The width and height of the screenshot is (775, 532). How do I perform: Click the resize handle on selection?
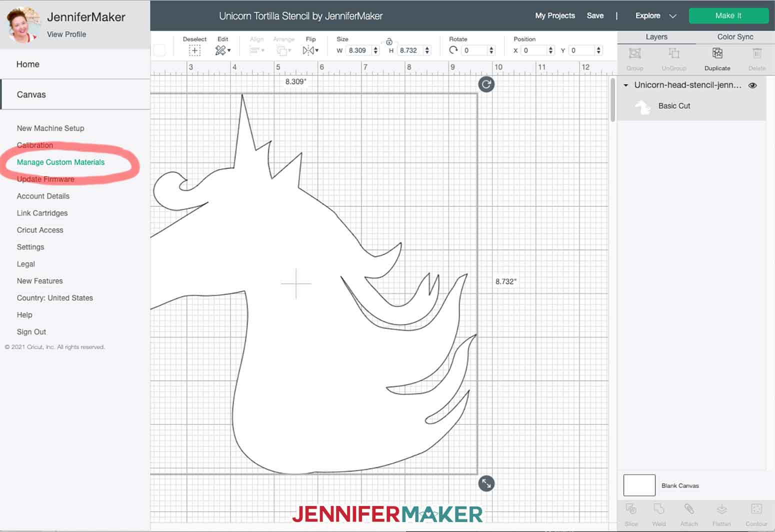pos(486,483)
